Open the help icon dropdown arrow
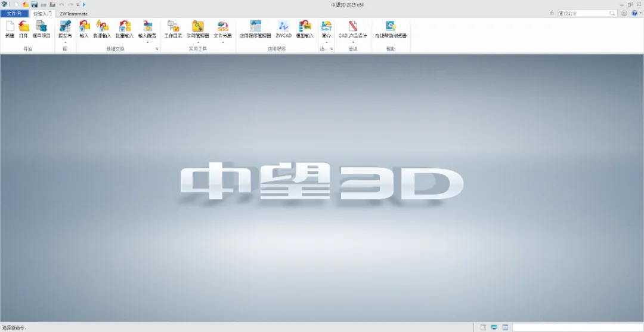Viewport: 644px width, 332px height. coord(640,13)
